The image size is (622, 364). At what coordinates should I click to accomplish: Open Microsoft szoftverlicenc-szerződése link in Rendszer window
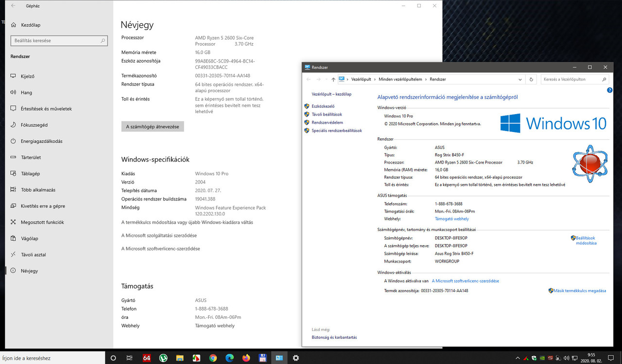[466, 281]
